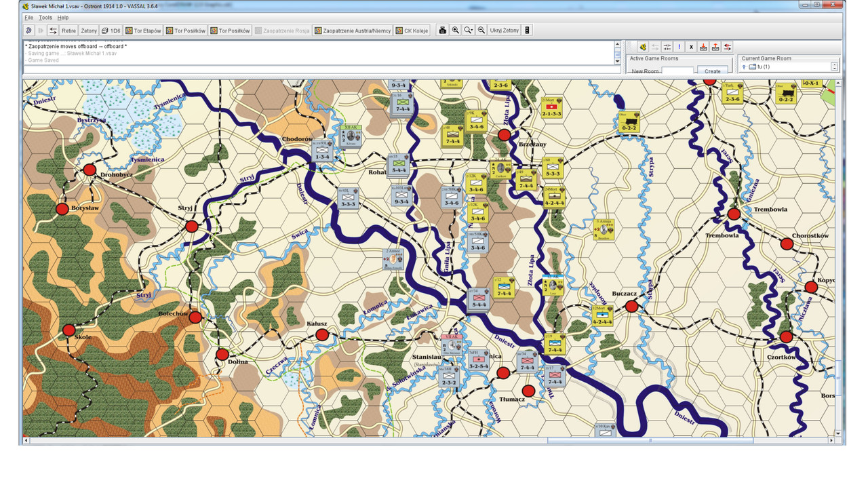Click the Game Saved log line
The height and width of the screenshot is (487, 868).
(43, 60)
